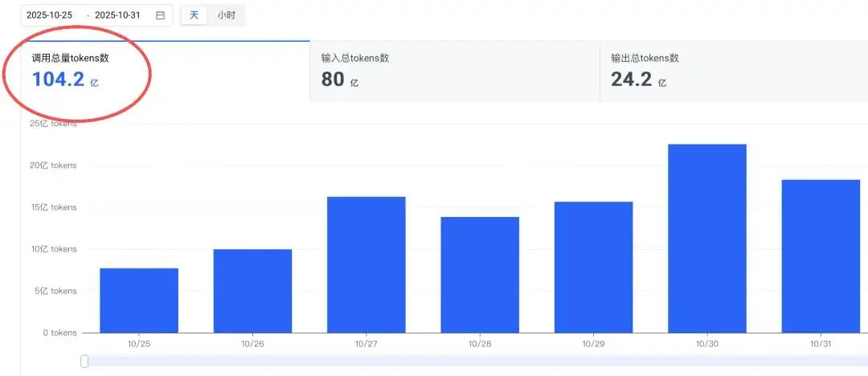Click the chart zoom slider left handle
The image size is (868, 376).
(84, 362)
